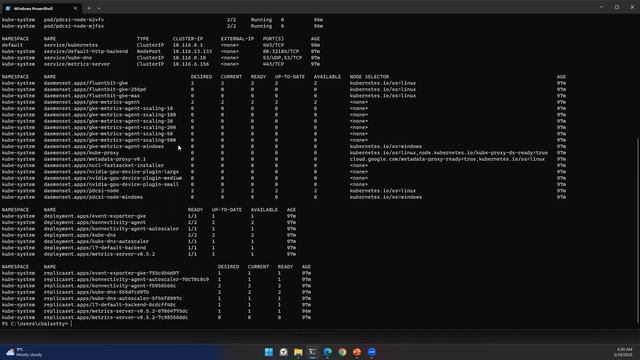Click daemonset.apps/nvidia-gpu-device-plugin-small text
Viewport: 640px width, 360px height.
111,184
